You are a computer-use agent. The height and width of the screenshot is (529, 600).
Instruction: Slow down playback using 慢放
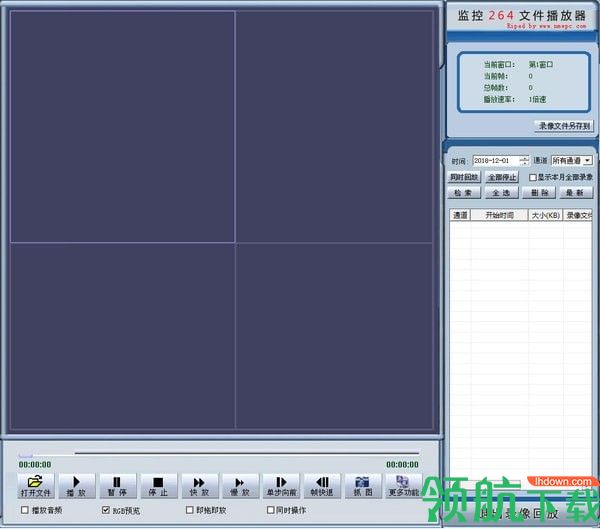click(x=240, y=486)
